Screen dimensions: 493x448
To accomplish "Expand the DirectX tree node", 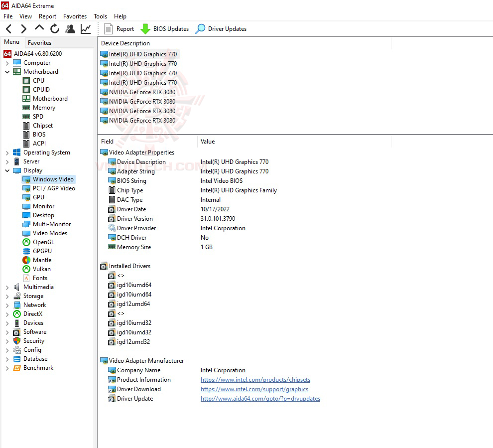I will coord(7,314).
